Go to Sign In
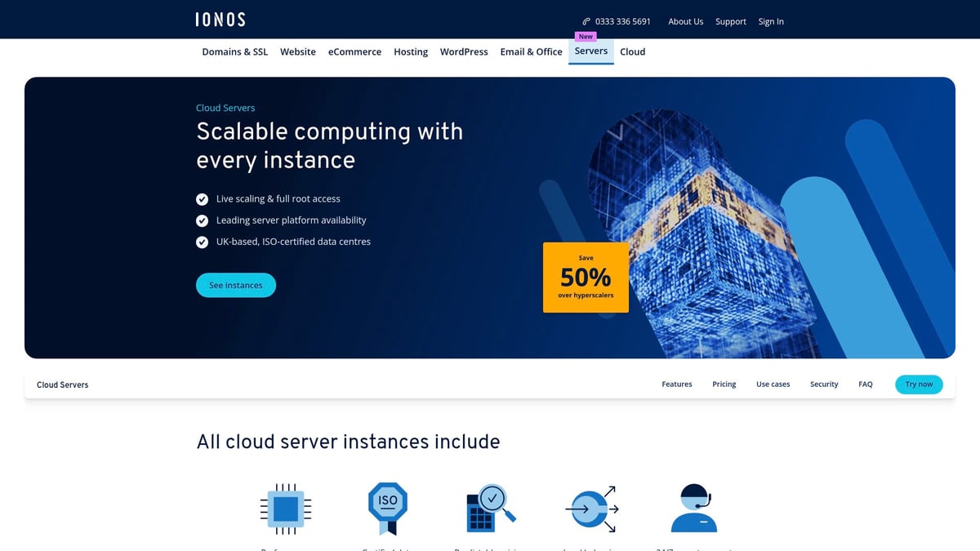Image resolution: width=980 pixels, height=551 pixels. tap(770, 22)
